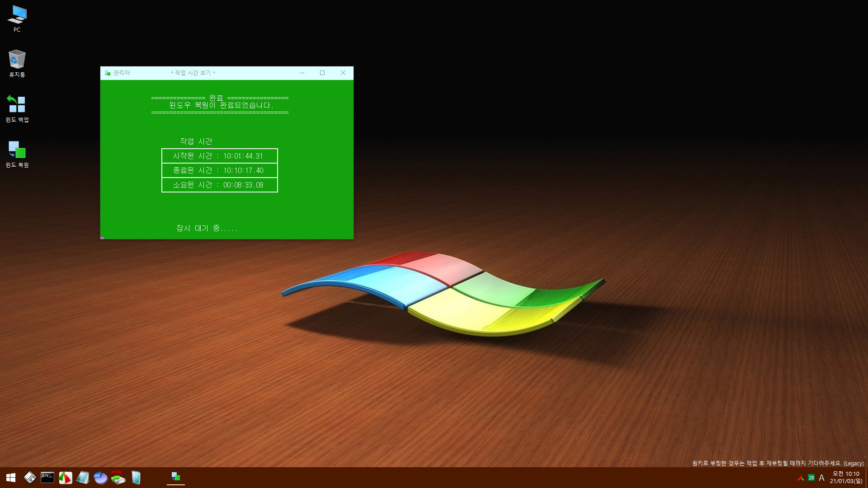Maximize the 작업 시간 보기 window
Image resolution: width=868 pixels, height=488 pixels.
(x=322, y=73)
